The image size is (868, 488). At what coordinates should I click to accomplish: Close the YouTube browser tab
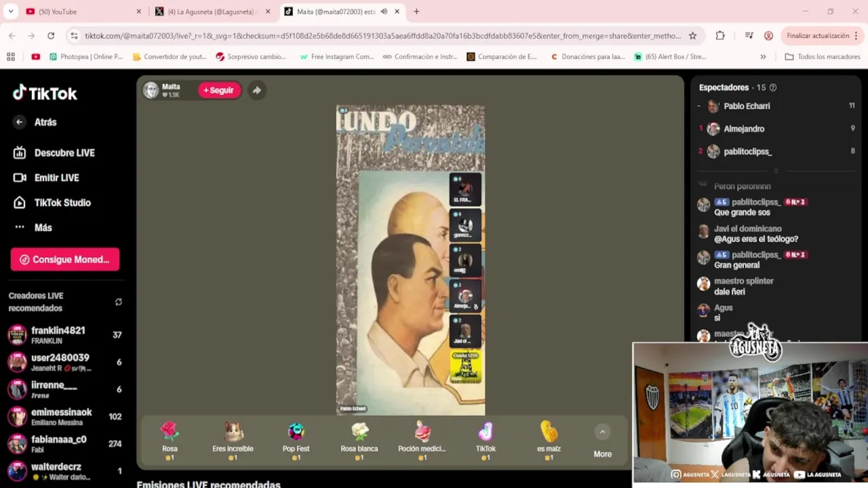click(x=139, y=12)
